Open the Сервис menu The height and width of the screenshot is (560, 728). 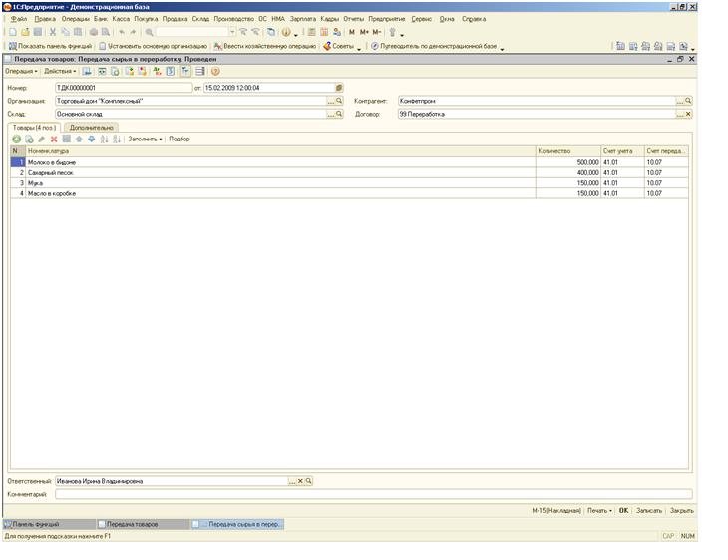point(421,19)
